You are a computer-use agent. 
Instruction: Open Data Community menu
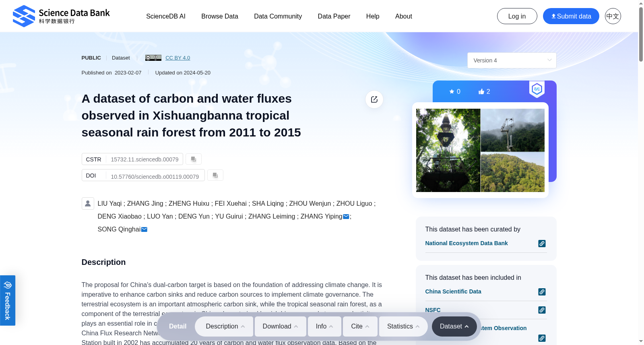click(278, 16)
